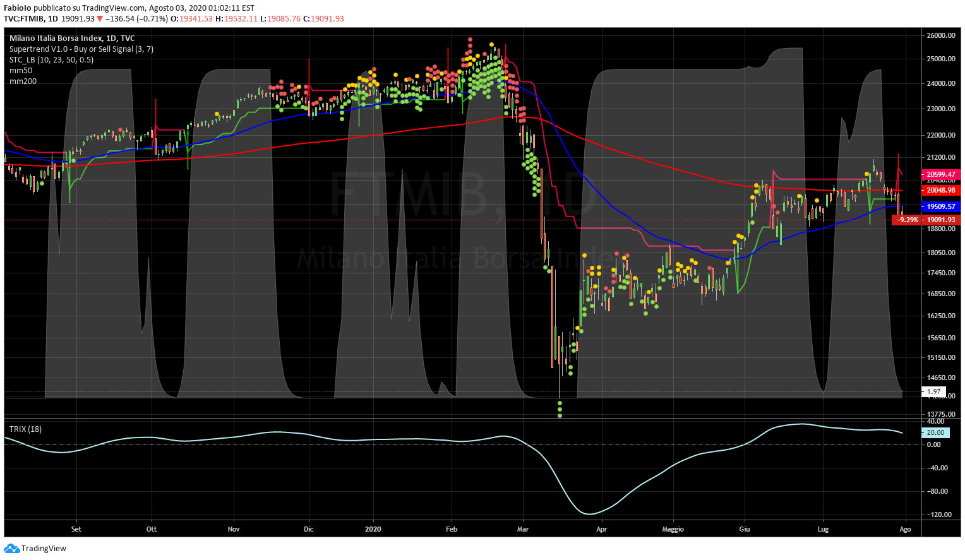
Task: Click the 'Apr' month label on time axis
Action: 601,529
